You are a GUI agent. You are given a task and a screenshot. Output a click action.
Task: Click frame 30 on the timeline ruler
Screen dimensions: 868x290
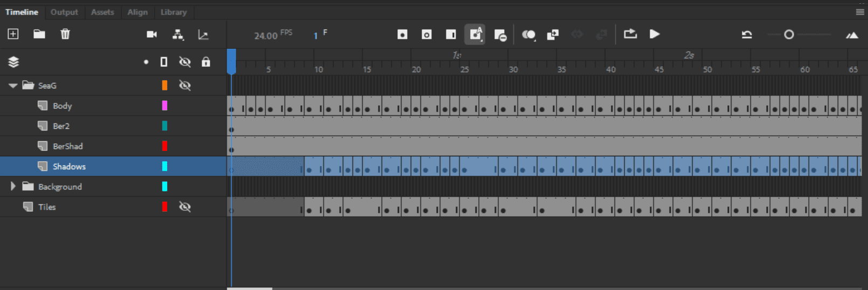coord(513,69)
